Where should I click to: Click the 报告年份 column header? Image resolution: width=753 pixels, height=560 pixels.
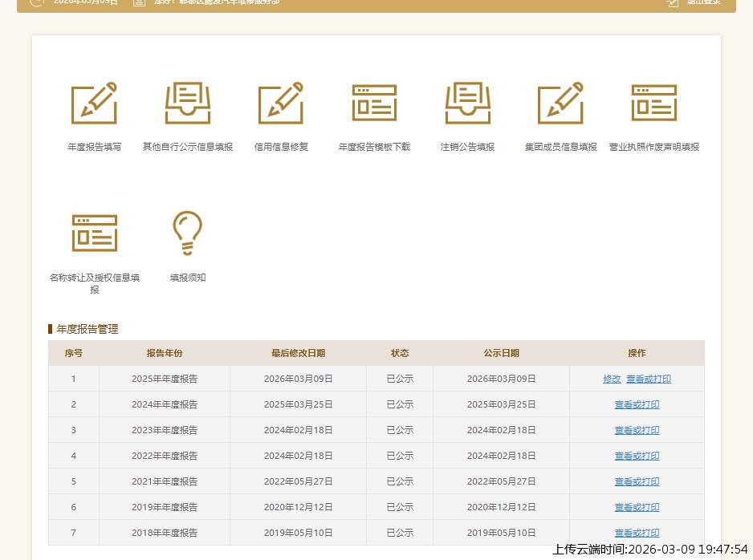(165, 354)
